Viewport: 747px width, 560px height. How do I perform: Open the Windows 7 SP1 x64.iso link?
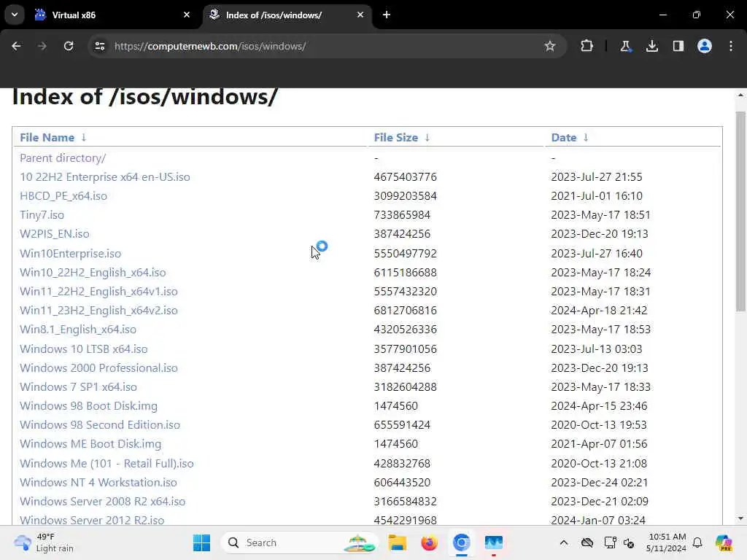[79, 387]
